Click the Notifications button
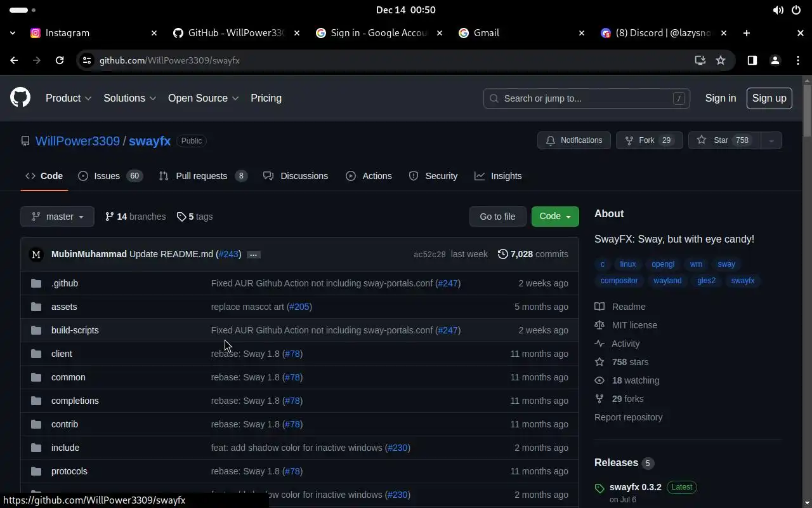 (x=574, y=140)
